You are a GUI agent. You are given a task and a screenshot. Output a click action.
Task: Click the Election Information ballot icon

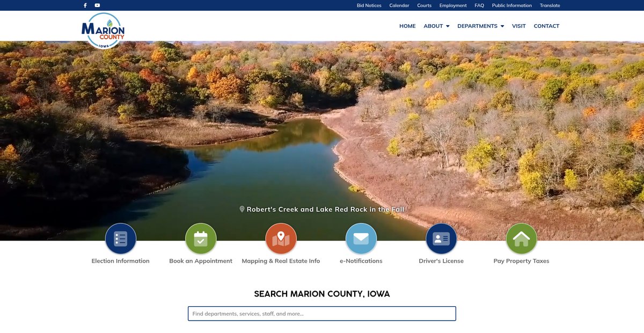(x=121, y=238)
